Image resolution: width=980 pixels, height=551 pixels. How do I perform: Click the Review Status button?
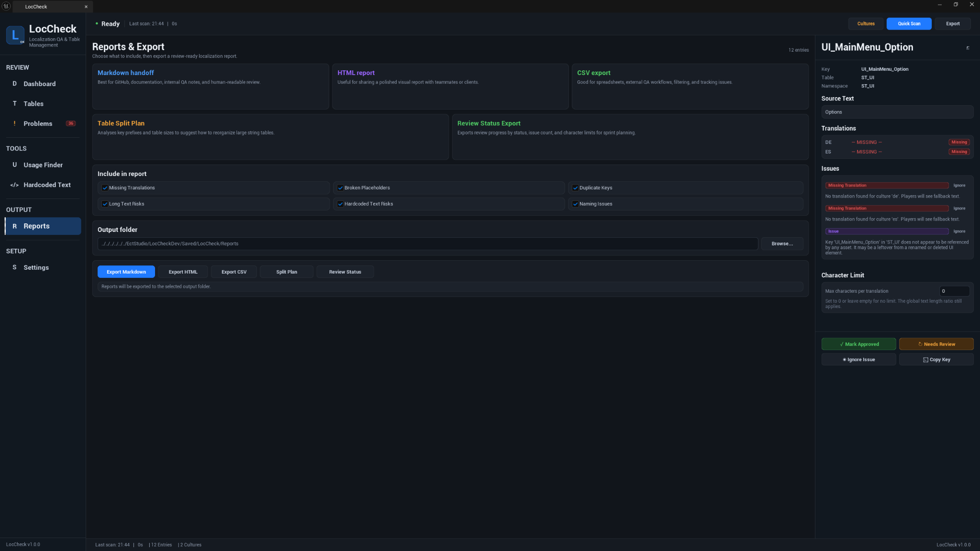pos(345,272)
